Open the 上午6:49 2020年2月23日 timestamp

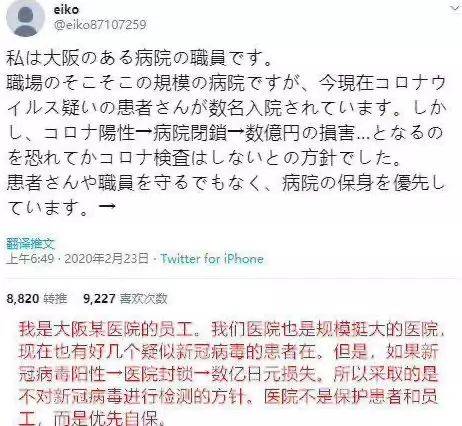point(77,259)
